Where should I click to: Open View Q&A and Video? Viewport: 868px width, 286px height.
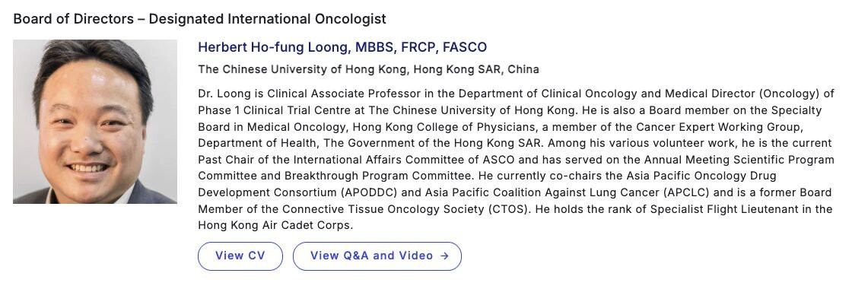pos(377,256)
